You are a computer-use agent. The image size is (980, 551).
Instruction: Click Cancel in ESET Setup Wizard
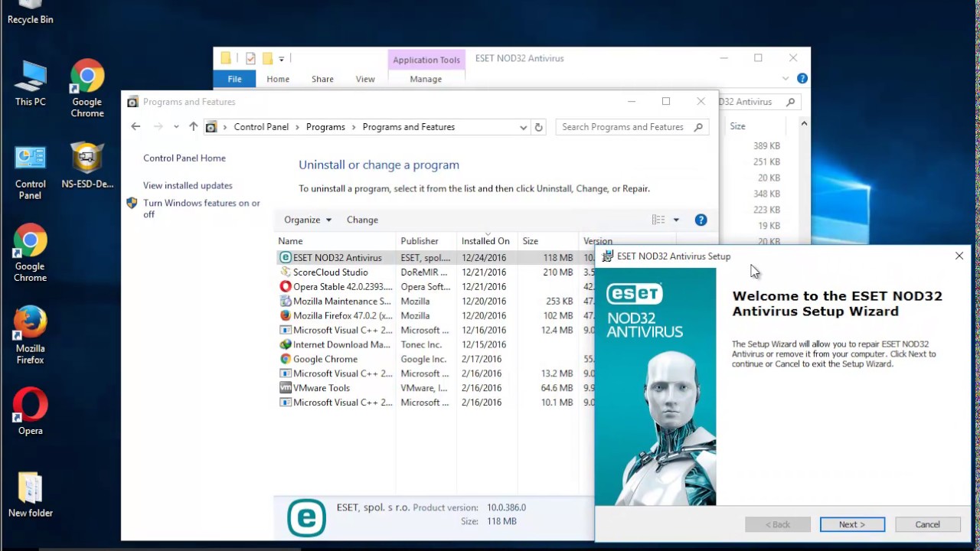(x=927, y=524)
